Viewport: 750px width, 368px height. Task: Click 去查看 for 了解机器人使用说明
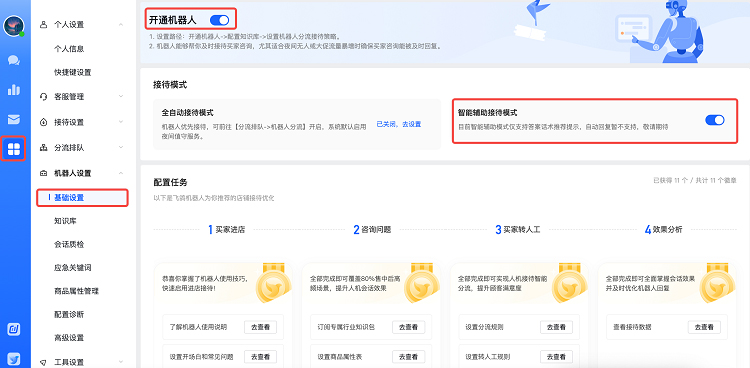tap(261, 327)
